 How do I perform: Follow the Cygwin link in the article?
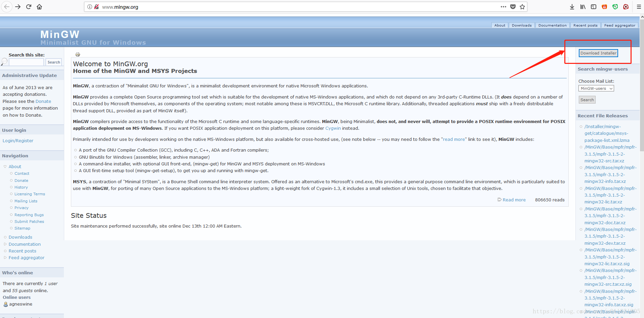coord(333,128)
